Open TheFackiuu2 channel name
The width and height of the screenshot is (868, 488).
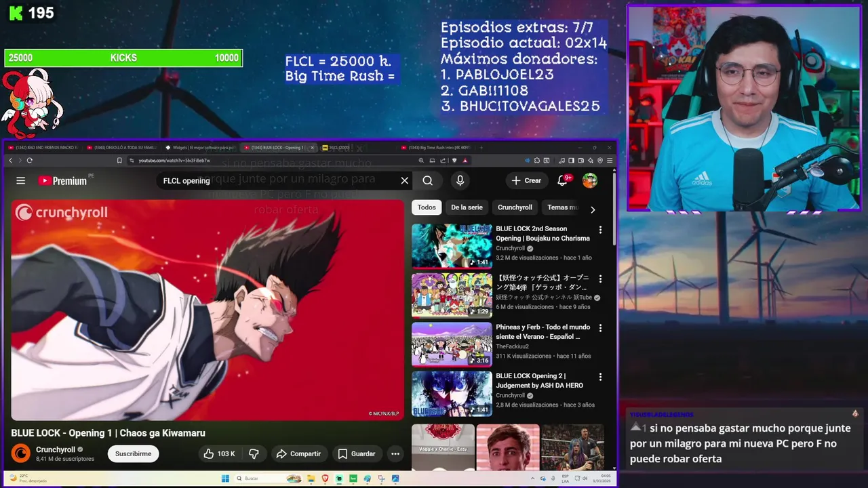512,346
